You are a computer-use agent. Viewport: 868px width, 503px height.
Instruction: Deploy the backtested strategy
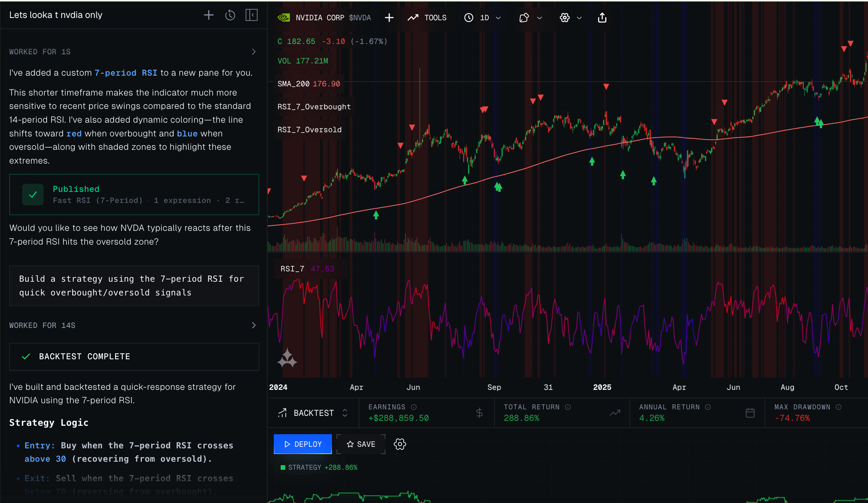(303, 444)
